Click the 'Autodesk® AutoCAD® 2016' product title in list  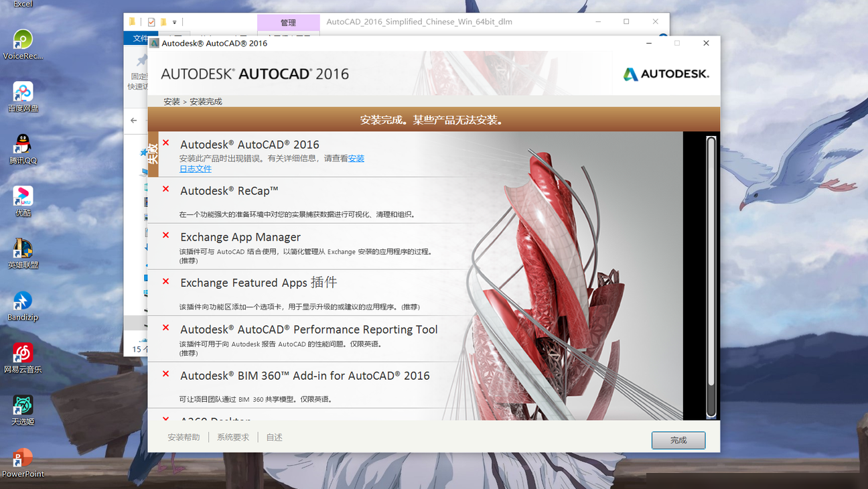pos(250,145)
